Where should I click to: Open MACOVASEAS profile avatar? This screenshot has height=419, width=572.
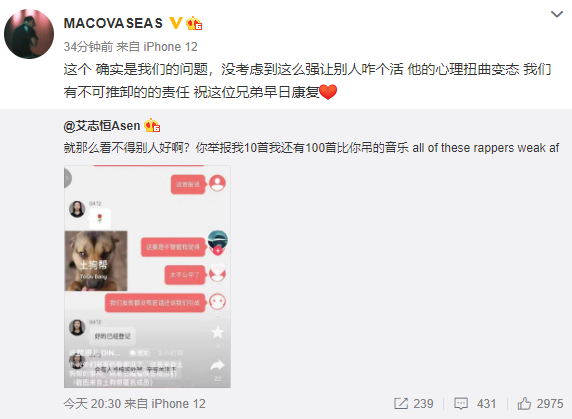29,34
